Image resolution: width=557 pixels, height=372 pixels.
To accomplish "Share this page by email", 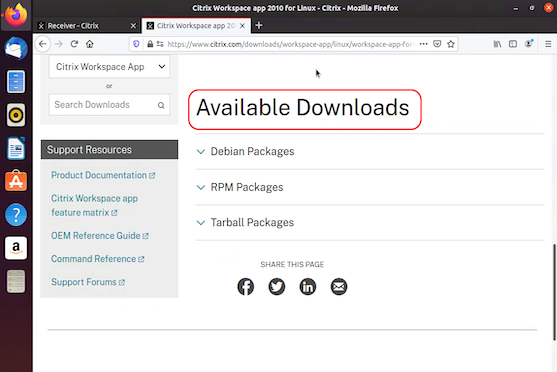I will 339,287.
